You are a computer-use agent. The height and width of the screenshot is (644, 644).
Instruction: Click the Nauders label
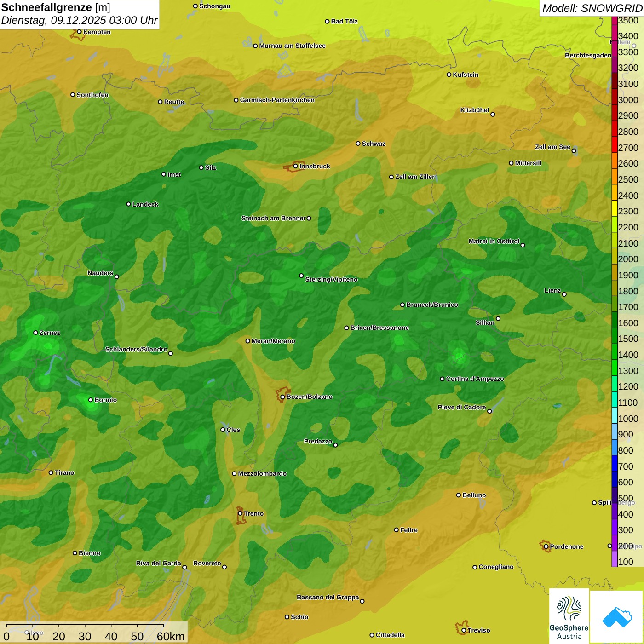(100, 273)
